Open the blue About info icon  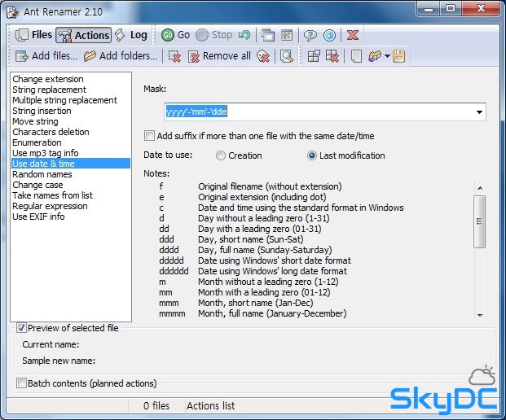329,35
